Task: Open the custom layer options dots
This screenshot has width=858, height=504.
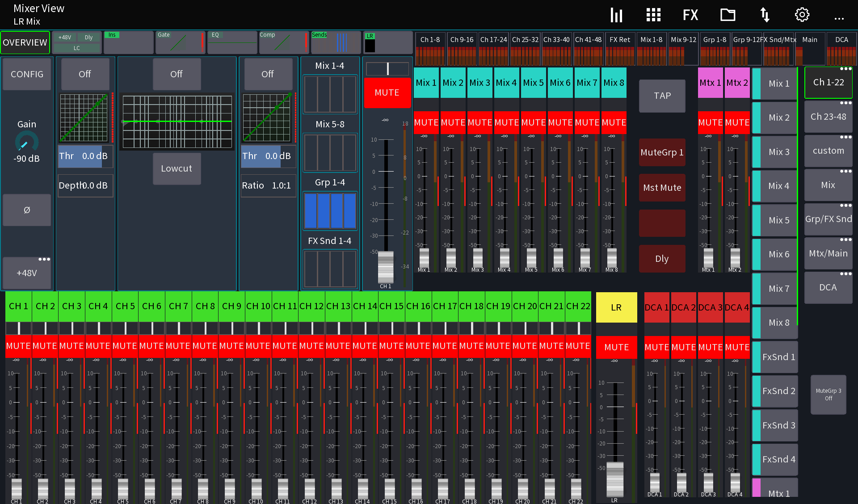Action: click(x=846, y=137)
